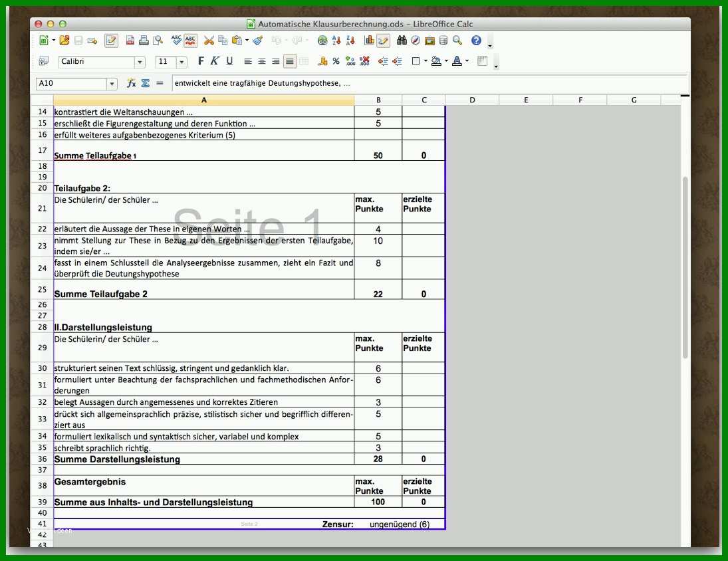The image size is (728, 561).
Task: Open Borders dropdown arrow
Action: point(425,61)
